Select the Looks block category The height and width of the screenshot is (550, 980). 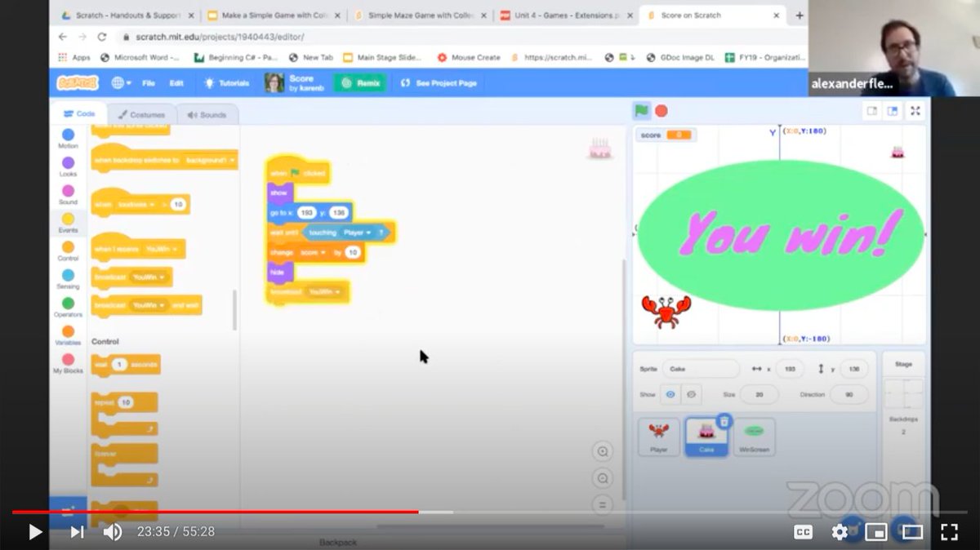[68, 166]
